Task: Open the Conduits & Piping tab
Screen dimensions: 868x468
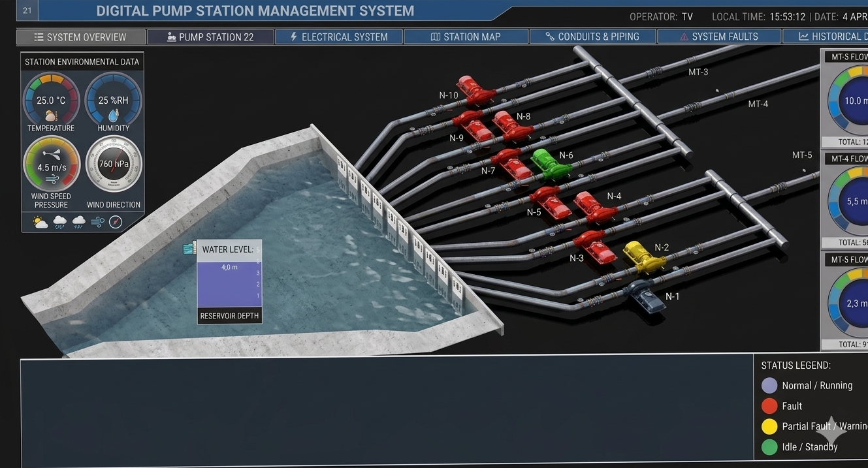Action: point(592,37)
